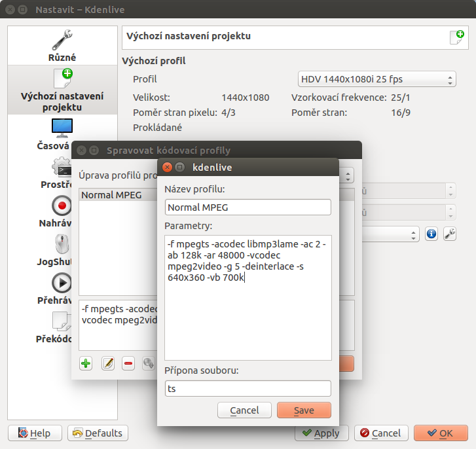Click the wrench manage profiles icon

click(x=450, y=234)
